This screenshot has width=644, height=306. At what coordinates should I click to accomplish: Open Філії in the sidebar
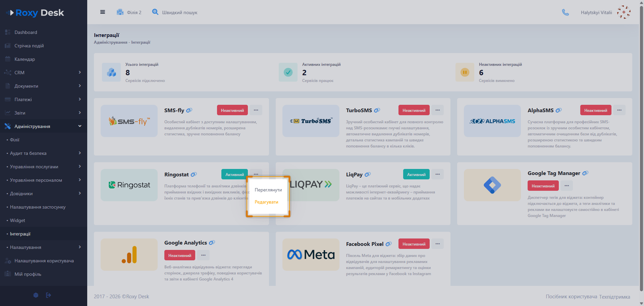[x=44, y=140]
